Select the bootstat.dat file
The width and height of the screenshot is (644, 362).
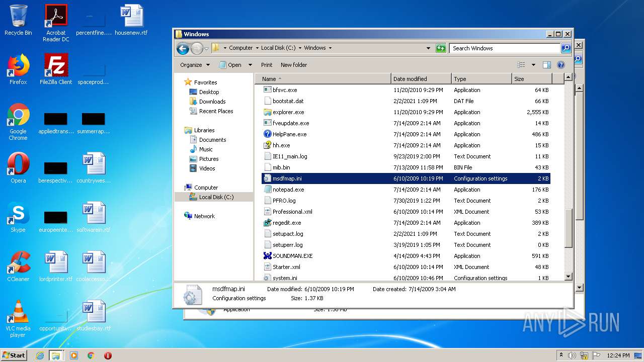pyautogui.click(x=288, y=101)
